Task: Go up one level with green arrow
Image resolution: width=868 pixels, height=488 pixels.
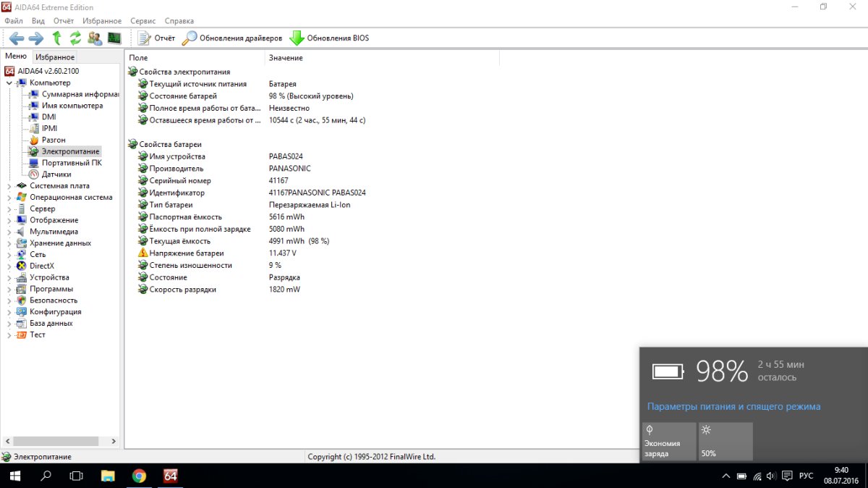Action: coord(56,38)
